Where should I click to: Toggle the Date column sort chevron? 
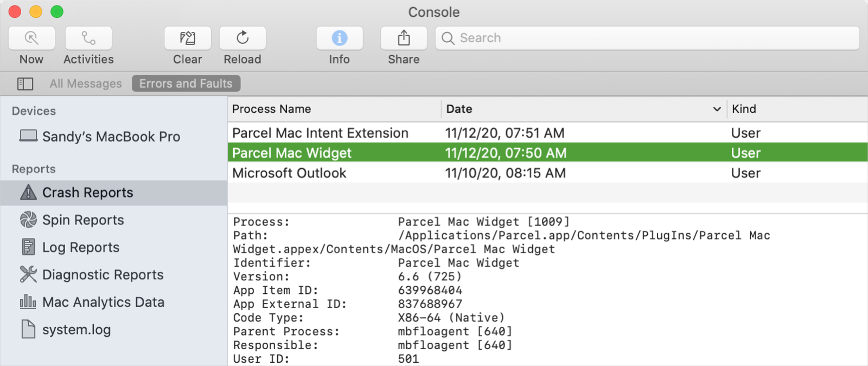[717, 110]
